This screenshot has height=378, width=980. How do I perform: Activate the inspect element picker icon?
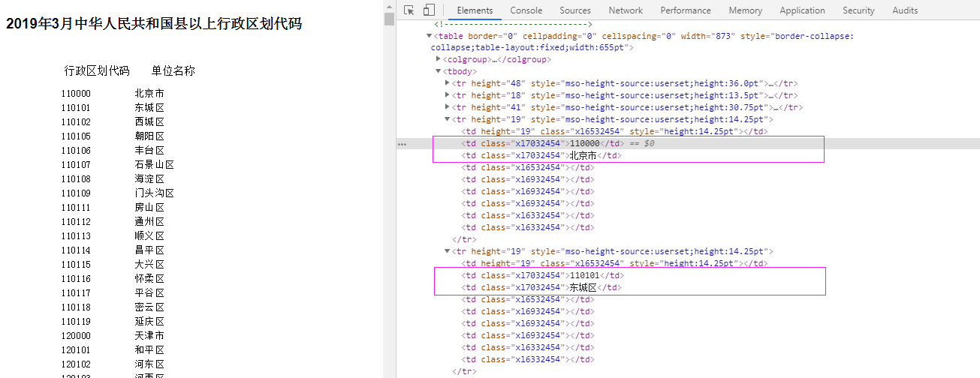coord(409,10)
